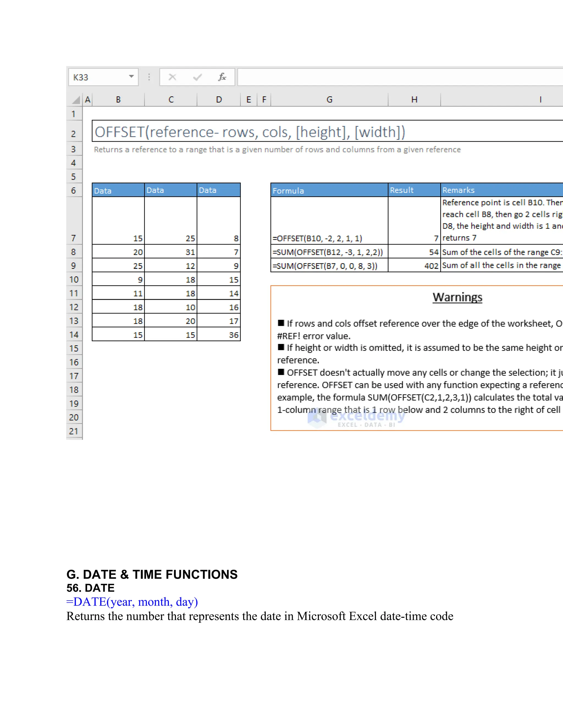Click the Remarks column header cell
This screenshot has height=728, width=563.
(x=502, y=190)
